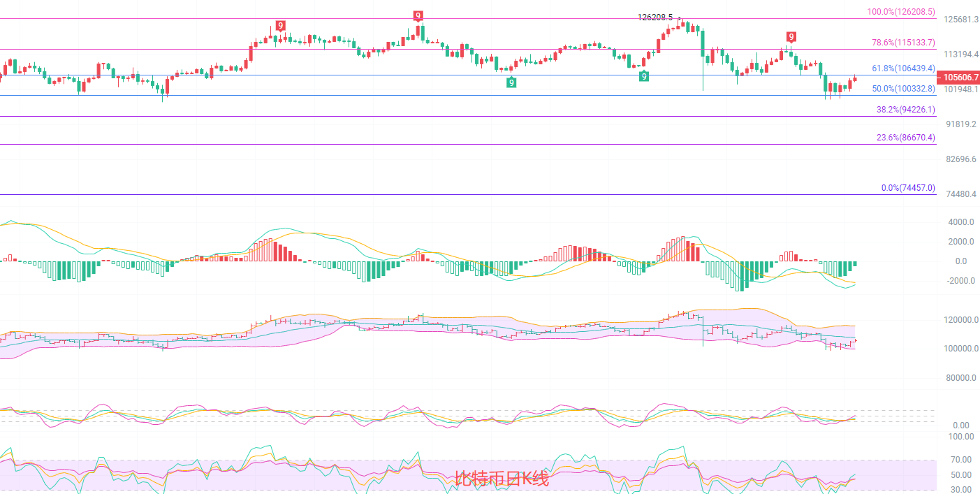This screenshot has height=494, width=980.
Task: Select the right green 9 marker
Action: pyautogui.click(x=643, y=76)
